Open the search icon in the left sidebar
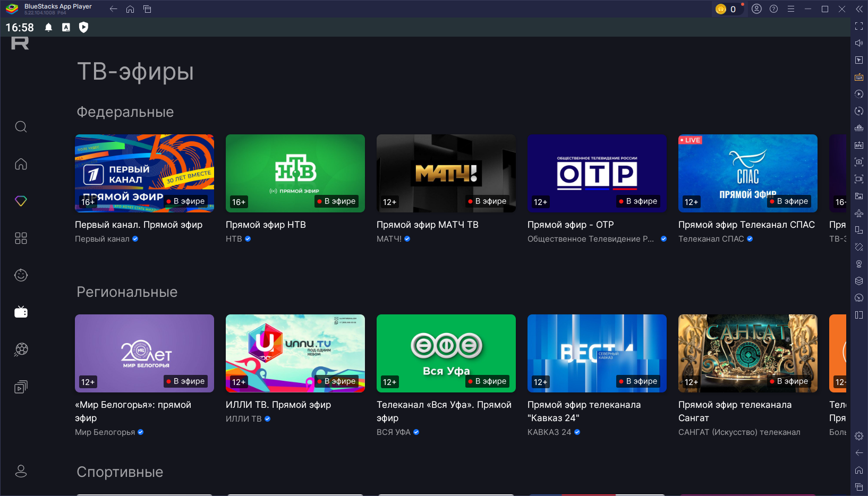 (x=21, y=127)
